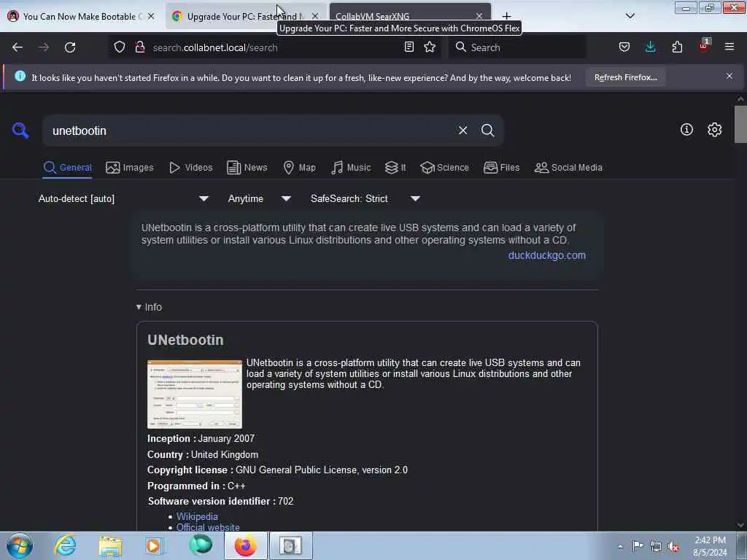Open Windows Media Player from taskbar
Image resolution: width=747 pixels, height=560 pixels.
tap(155, 545)
